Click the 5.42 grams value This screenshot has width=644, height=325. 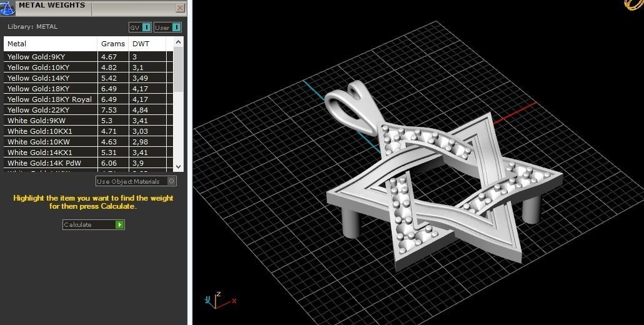[109, 78]
